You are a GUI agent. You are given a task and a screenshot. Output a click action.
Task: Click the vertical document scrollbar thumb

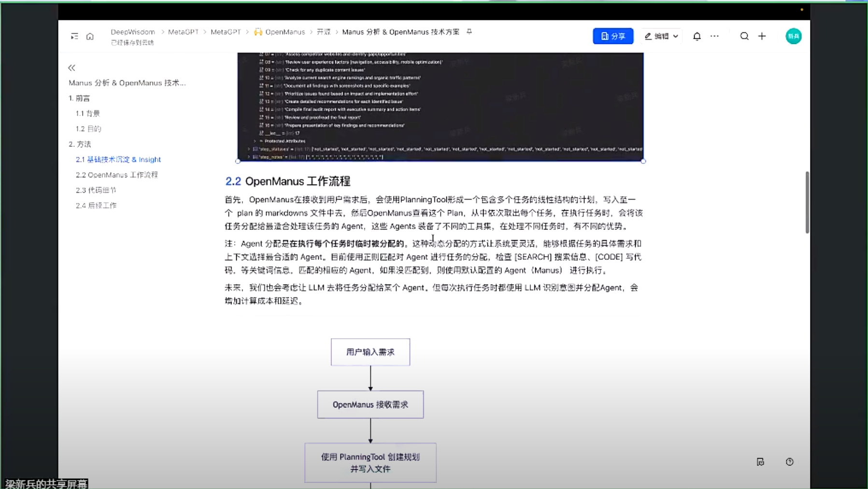tap(807, 202)
